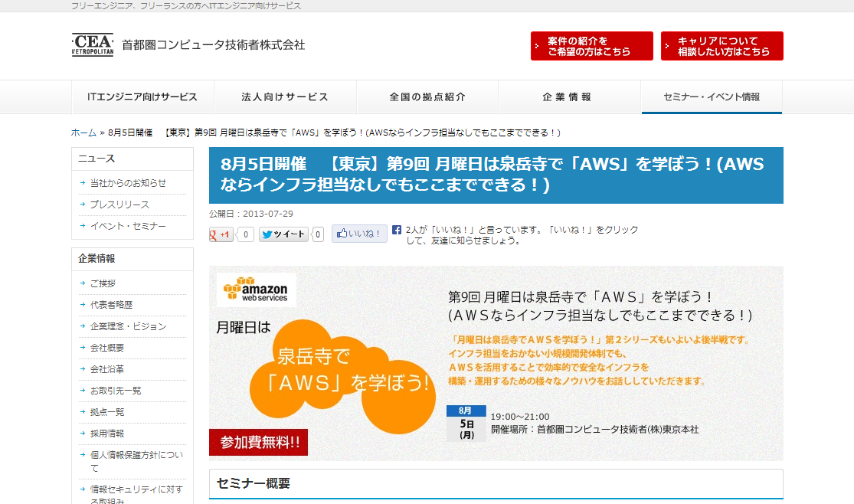Image resolution: width=854 pixels, height=504 pixels.
Task: Go to ホーム breadcrumb link
Action: pyautogui.click(x=83, y=133)
